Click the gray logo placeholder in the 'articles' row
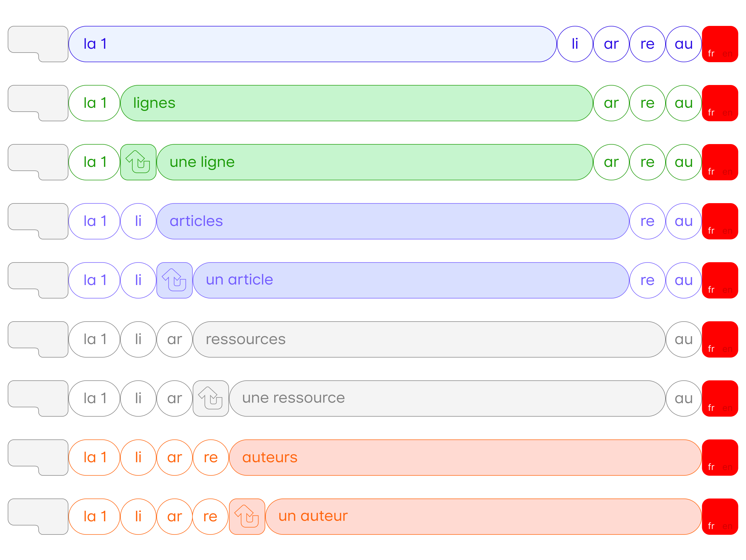This screenshot has width=746, height=560. coord(38,221)
